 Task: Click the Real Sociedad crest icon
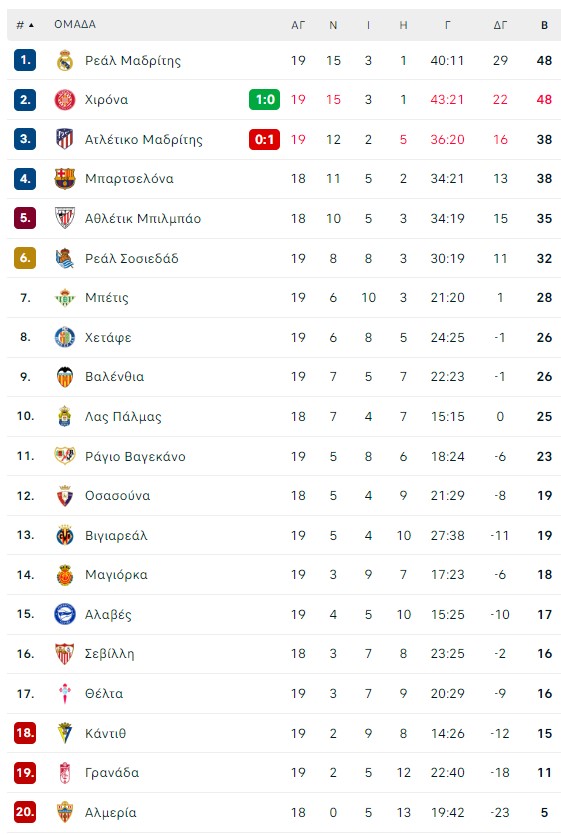pyautogui.click(x=64, y=258)
